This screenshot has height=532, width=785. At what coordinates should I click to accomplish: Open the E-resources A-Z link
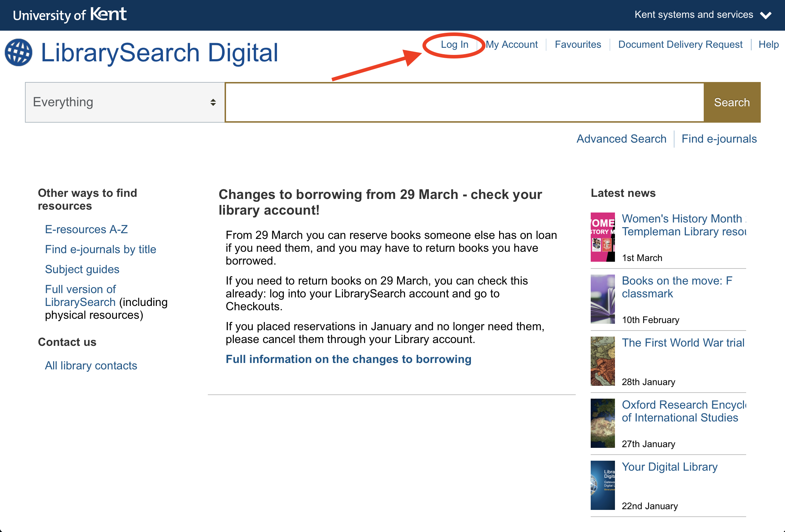[86, 229]
